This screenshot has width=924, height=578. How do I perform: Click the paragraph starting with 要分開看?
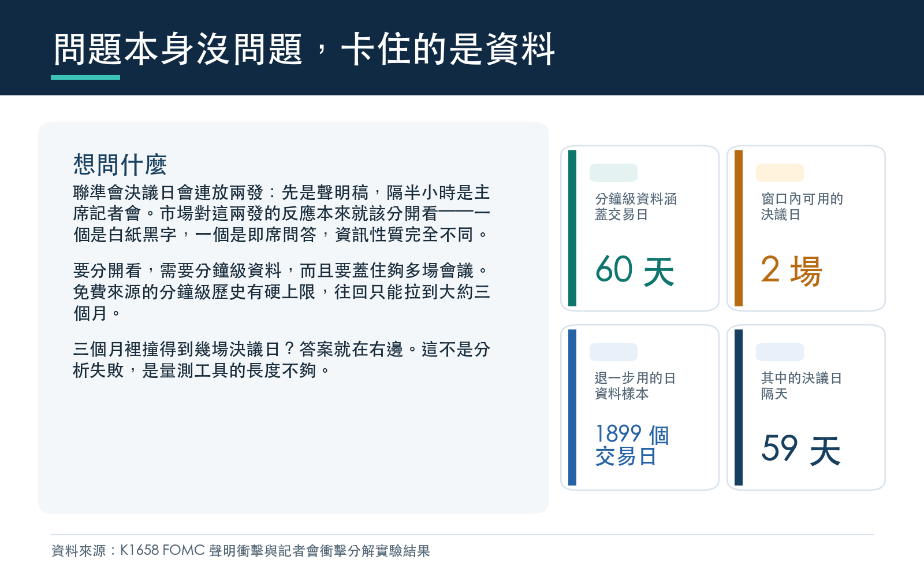[x=282, y=292]
